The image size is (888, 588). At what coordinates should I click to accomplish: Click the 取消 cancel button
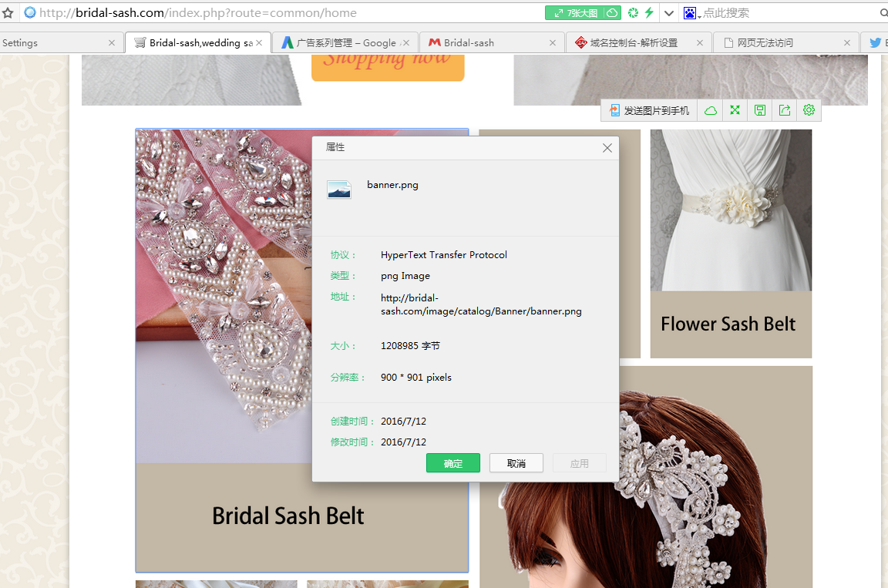coord(516,463)
